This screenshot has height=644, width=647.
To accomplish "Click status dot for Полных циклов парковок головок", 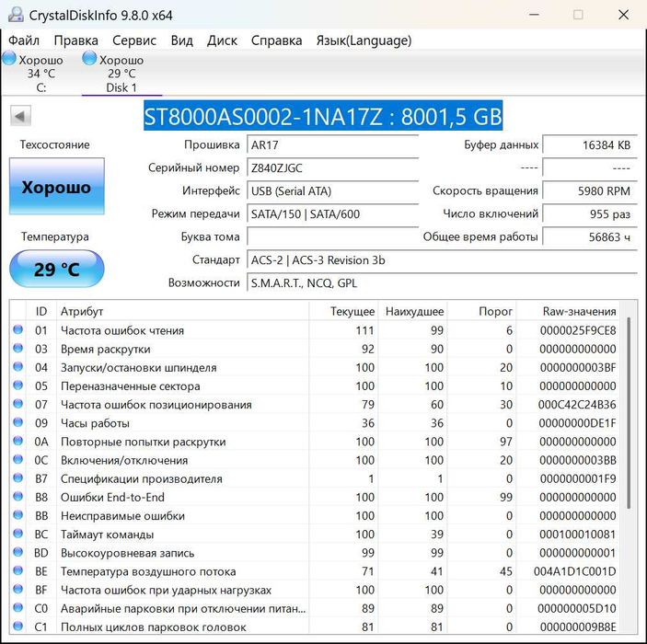I will pyautogui.click(x=17, y=627).
